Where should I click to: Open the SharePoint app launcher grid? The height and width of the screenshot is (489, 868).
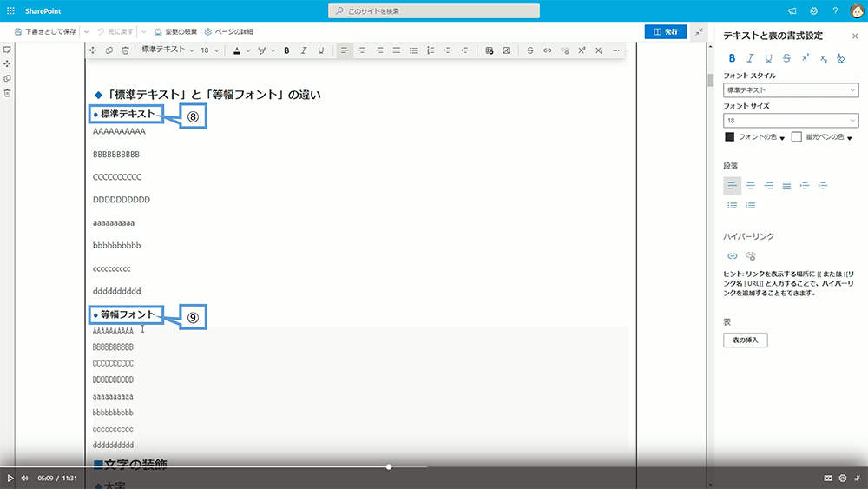pos(10,10)
